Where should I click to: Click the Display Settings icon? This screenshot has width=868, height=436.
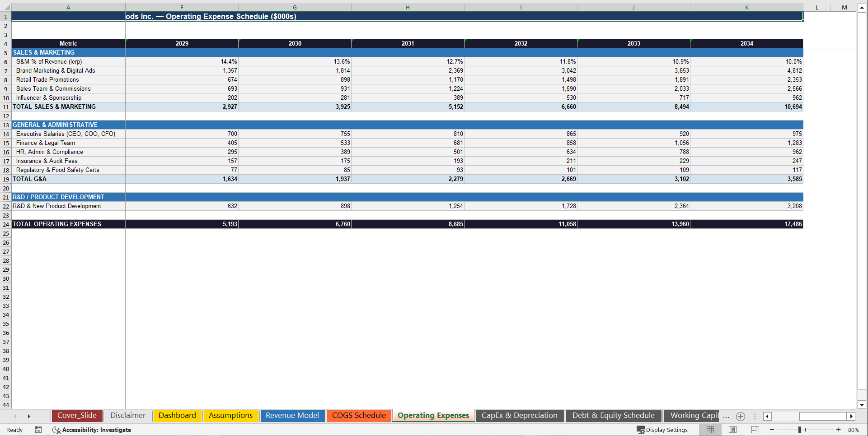pyautogui.click(x=662, y=430)
